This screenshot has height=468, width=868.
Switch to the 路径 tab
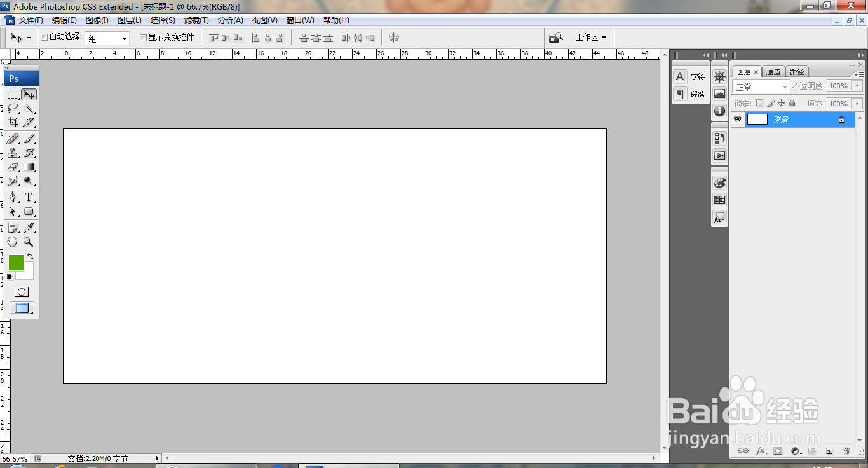(x=797, y=72)
